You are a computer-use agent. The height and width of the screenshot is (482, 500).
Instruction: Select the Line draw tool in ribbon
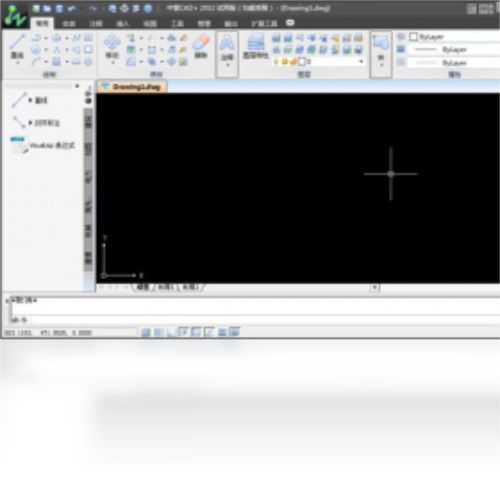(x=17, y=48)
